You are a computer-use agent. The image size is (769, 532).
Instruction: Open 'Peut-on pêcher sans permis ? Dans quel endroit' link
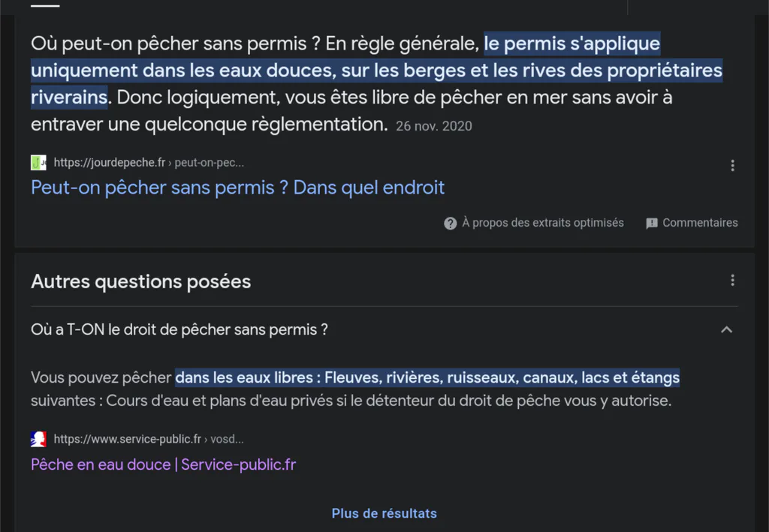pos(238,188)
